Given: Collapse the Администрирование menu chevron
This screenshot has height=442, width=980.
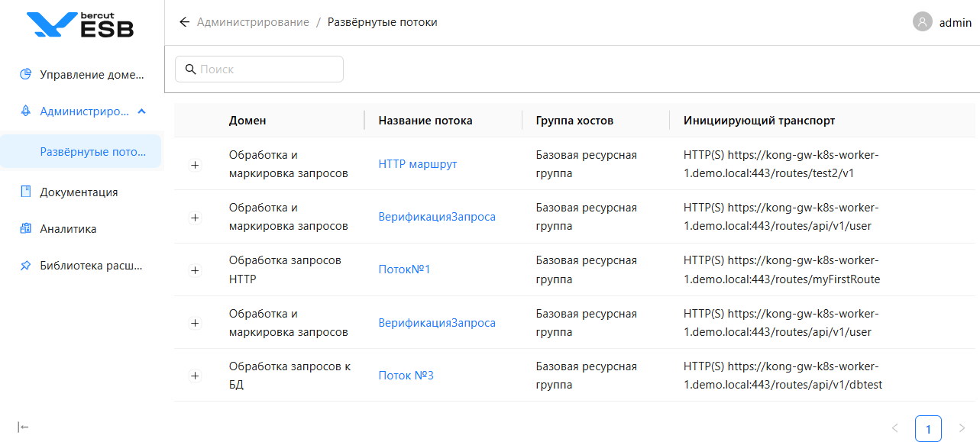Looking at the screenshot, I should click(141, 111).
